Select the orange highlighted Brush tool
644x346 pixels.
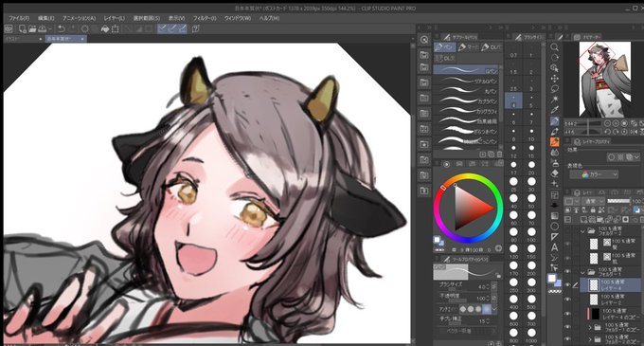coord(554,142)
